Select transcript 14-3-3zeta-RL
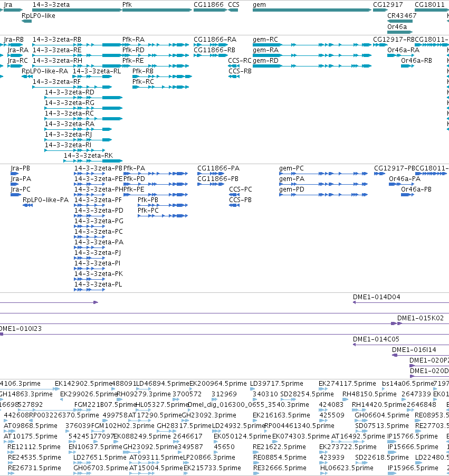Screen dimensions: 449x476 pyautogui.click(x=97, y=71)
